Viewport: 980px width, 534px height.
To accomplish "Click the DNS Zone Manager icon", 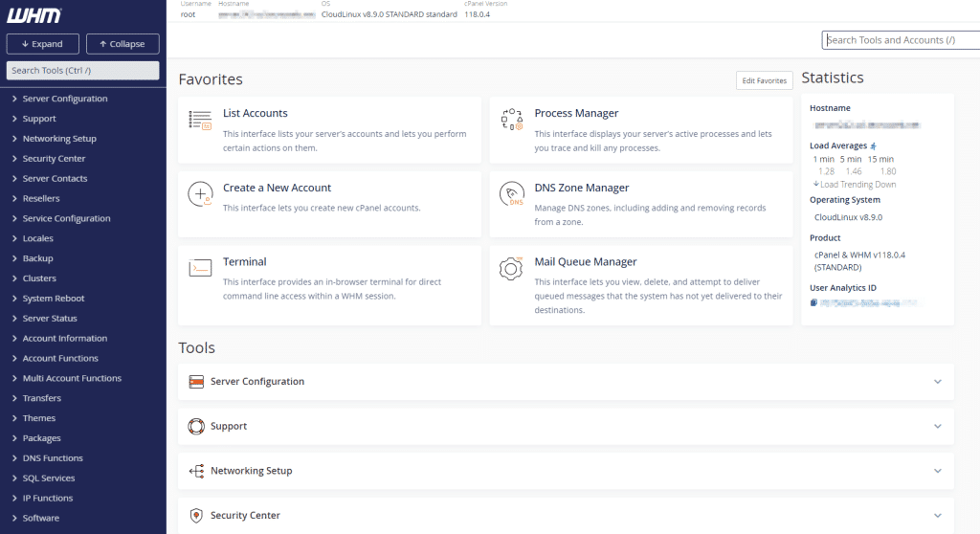I will [512, 194].
